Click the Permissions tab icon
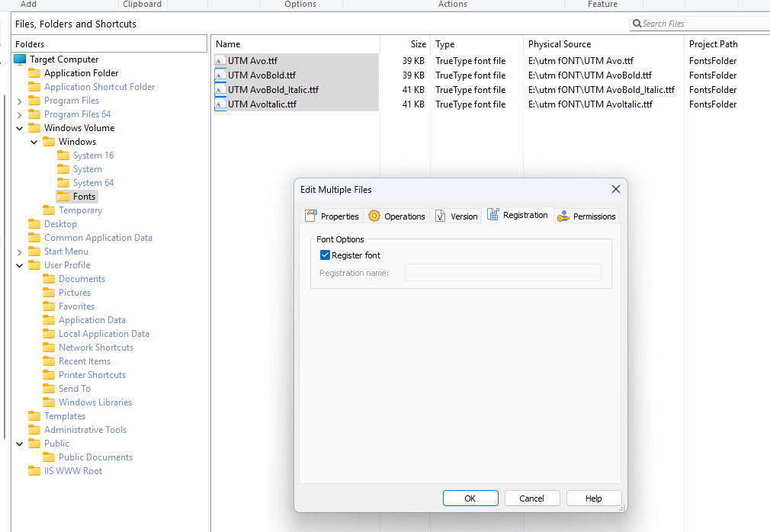The width and height of the screenshot is (770, 532). coord(563,216)
